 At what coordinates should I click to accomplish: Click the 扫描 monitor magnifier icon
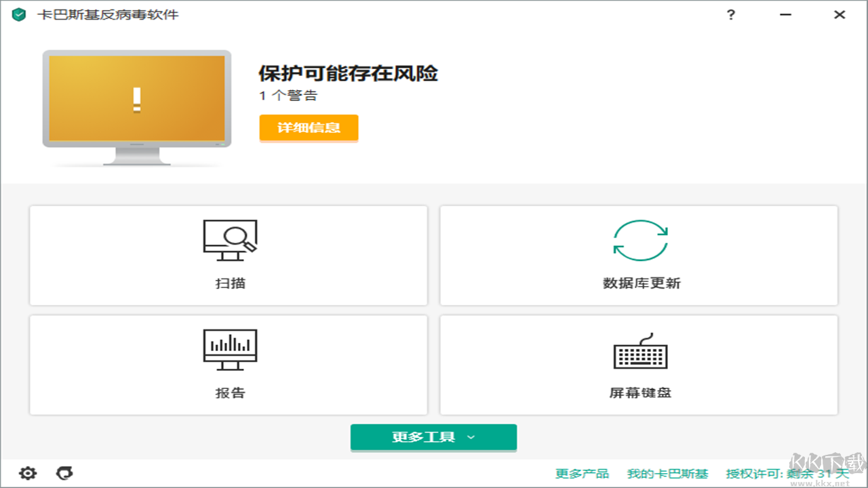(x=230, y=239)
